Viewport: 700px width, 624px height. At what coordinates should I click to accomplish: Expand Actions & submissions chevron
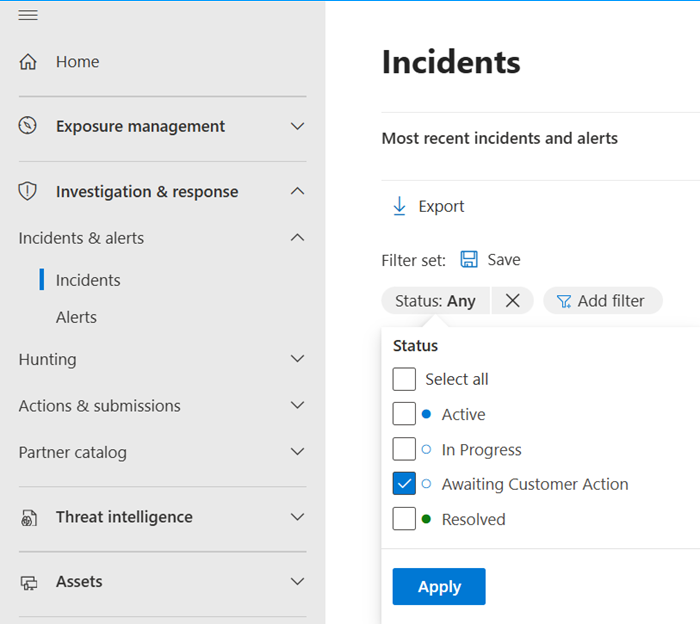coord(297,405)
